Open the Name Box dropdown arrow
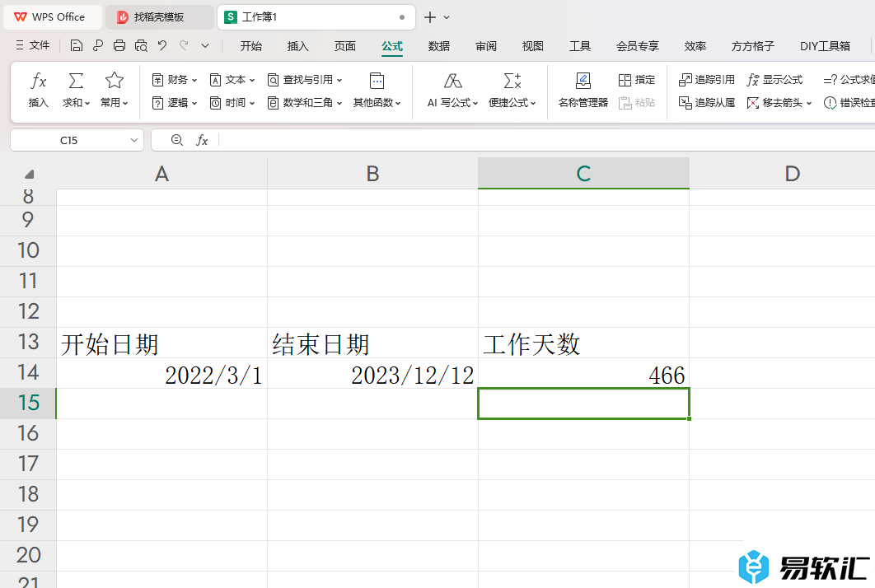The image size is (875, 588). coord(134,140)
